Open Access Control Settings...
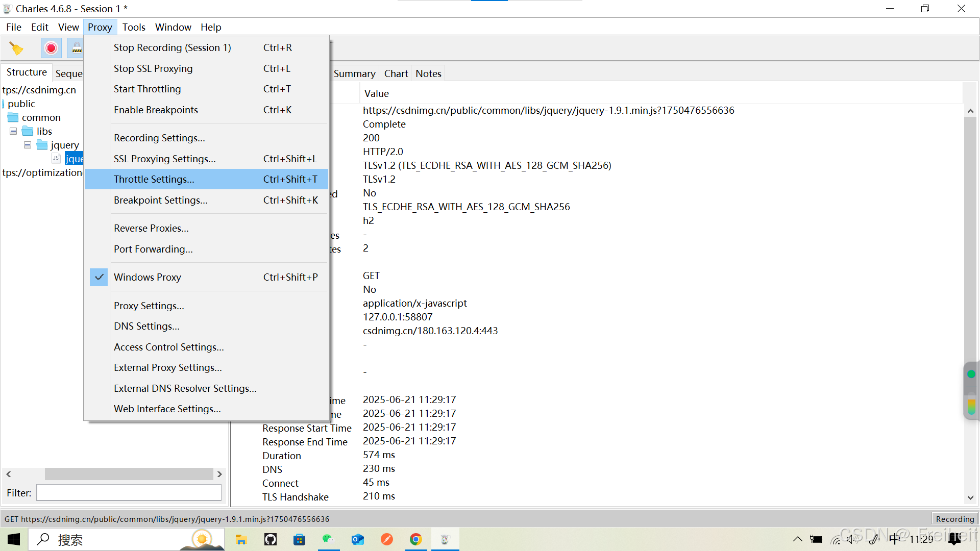The image size is (980, 551). (206, 347)
